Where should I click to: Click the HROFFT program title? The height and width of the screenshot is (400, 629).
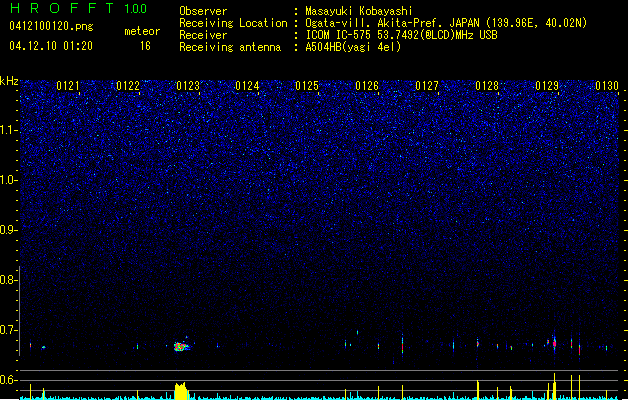[62, 8]
